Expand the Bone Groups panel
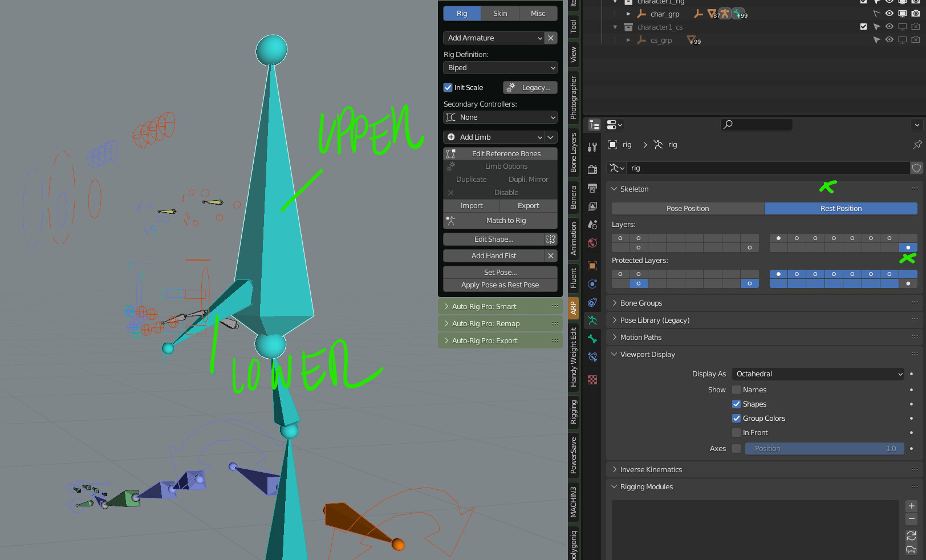The height and width of the screenshot is (560, 926). [x=764, y=303]
